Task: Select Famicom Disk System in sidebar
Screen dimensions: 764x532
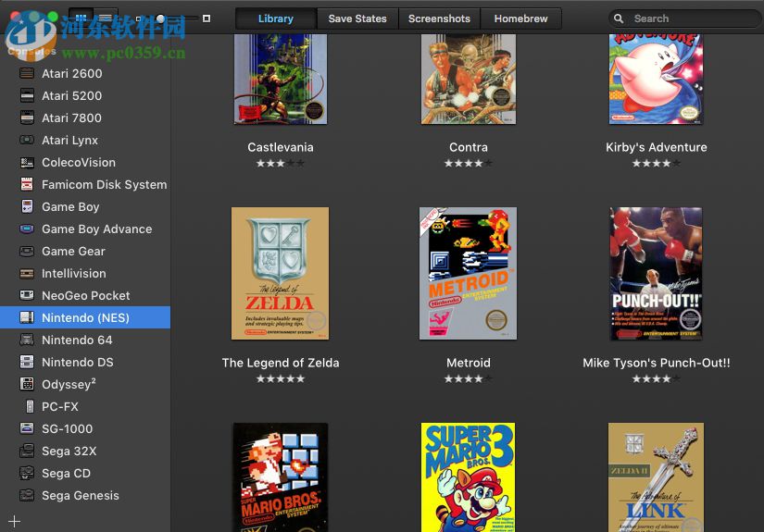Action: tap(85, 184)
